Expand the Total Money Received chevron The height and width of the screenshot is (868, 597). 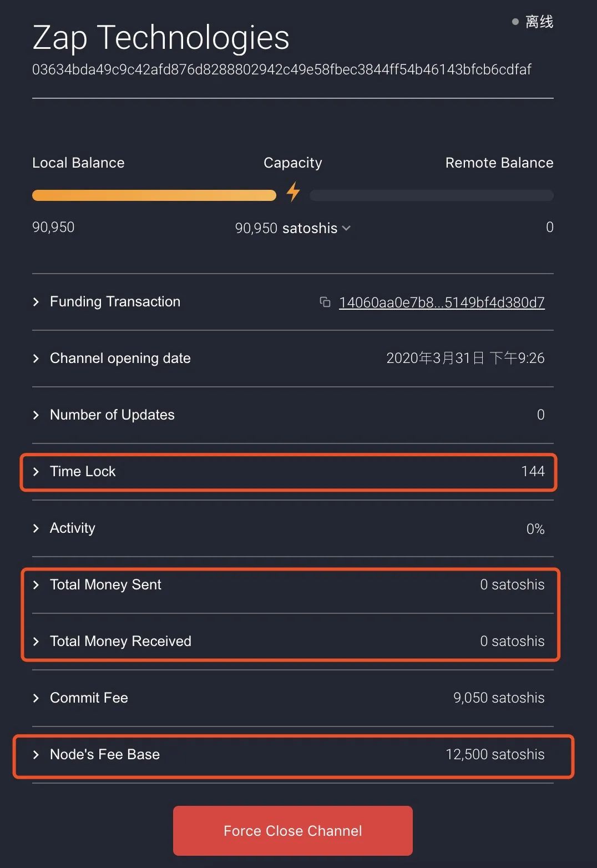tap(36, 642)
